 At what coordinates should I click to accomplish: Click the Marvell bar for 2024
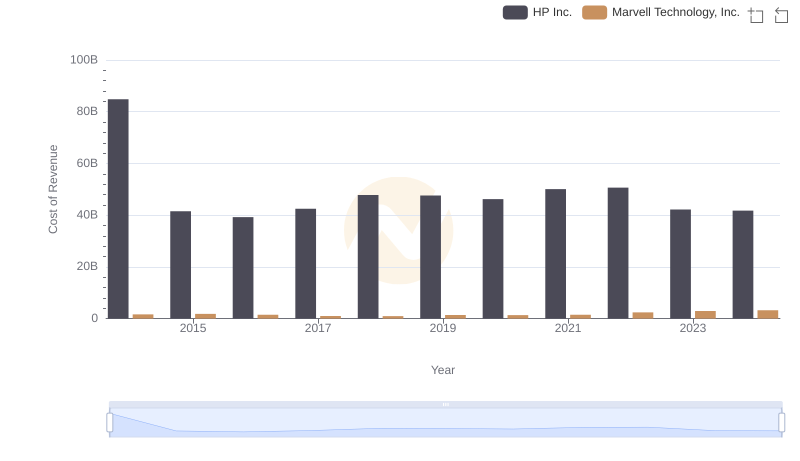[x=768, y=315]
